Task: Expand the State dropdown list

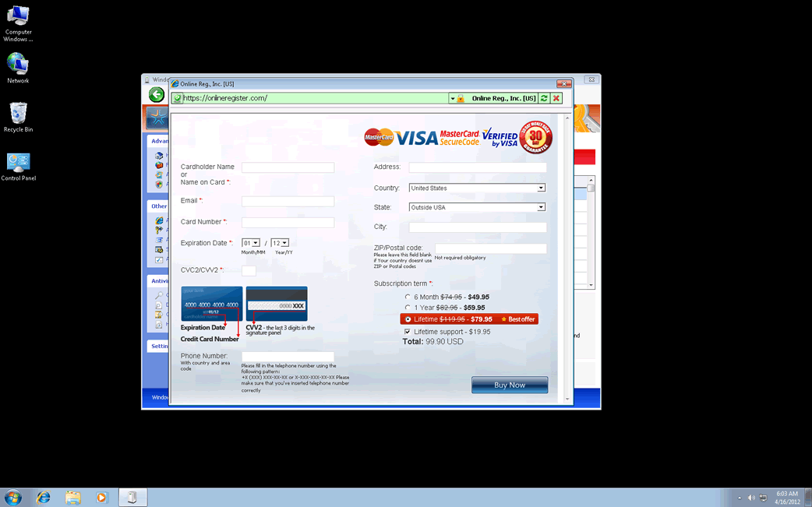Action: (541, 207)
